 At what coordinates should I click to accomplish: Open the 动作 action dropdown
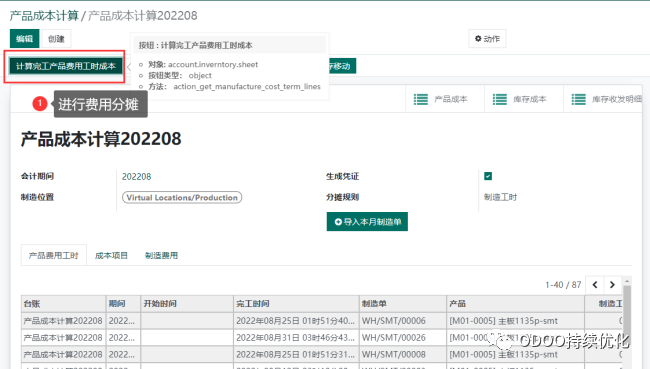tap(487, 39)
